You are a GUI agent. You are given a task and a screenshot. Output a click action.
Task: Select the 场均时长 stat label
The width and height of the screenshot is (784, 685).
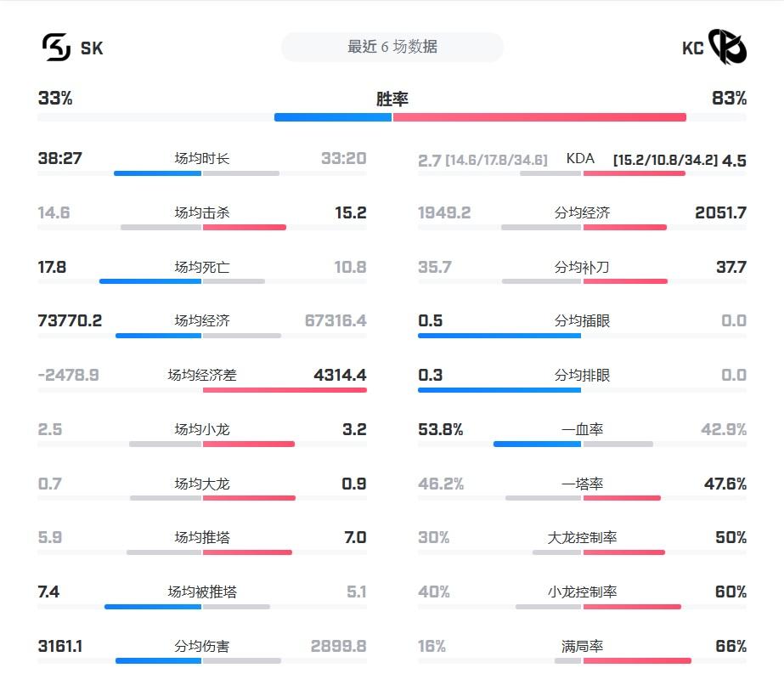[x=202, y=158]
